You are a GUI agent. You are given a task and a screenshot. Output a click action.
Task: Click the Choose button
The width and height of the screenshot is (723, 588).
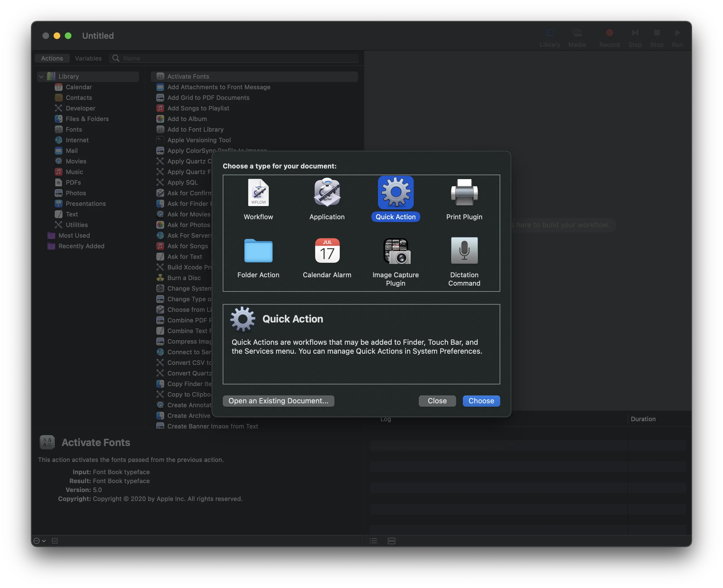(481, 401)
